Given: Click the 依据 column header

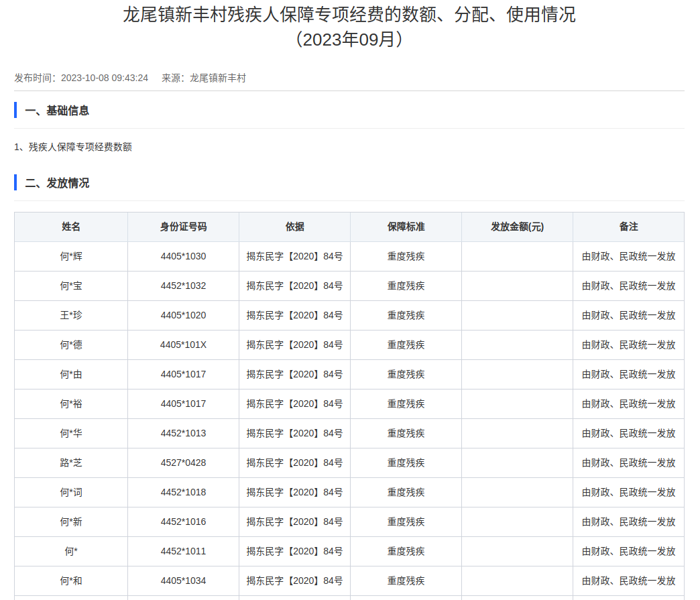Looking at the screenshot, I should [294, 227].
